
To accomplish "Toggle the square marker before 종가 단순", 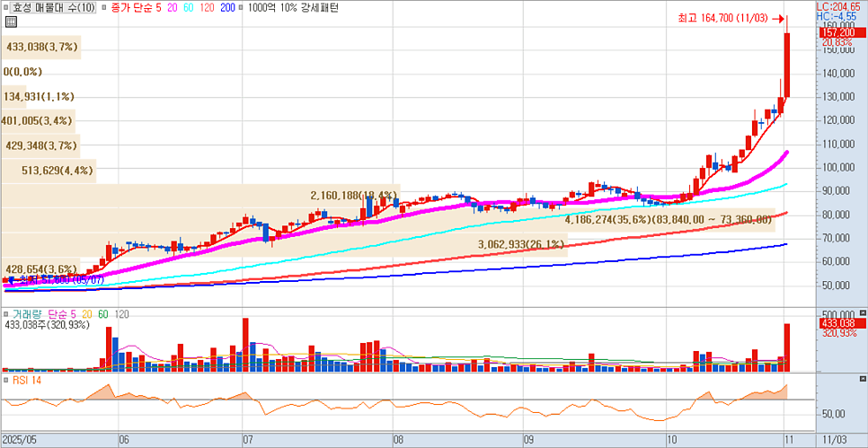I will (103, 8).
